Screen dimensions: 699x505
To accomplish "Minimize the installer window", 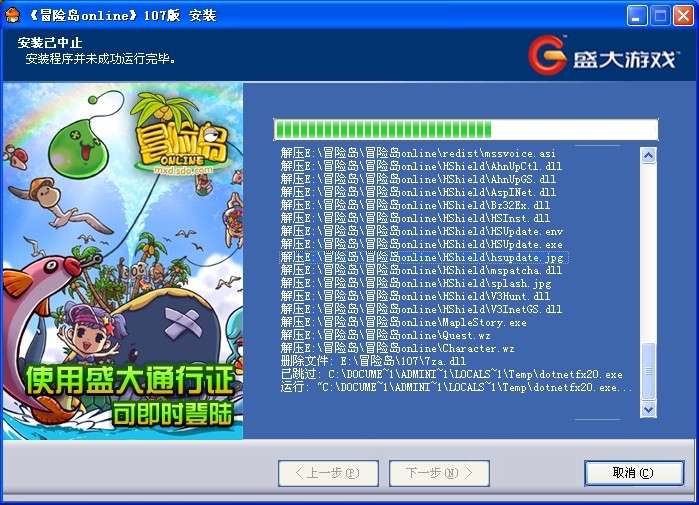I will (x=637, y=16).
